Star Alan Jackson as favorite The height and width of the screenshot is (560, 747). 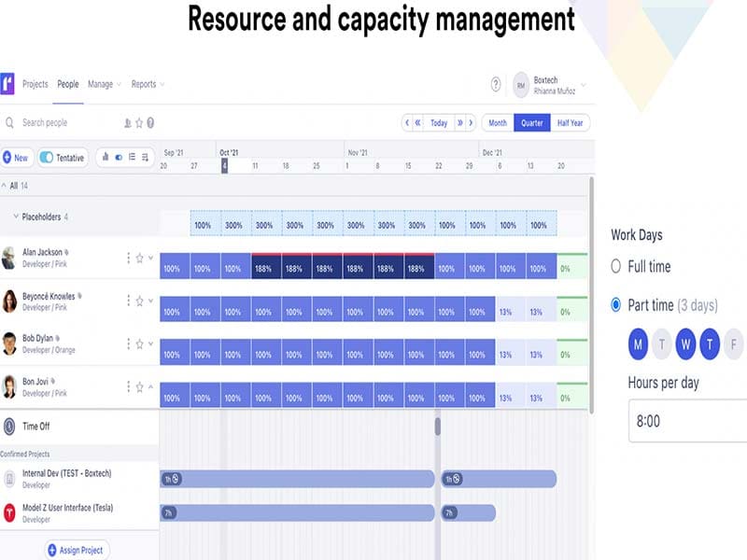[139, 259]
